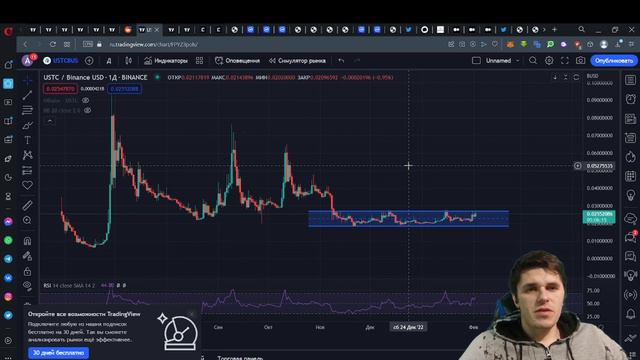Create an alert with Оповещения
Screen dimensions: 640x360
pos(237,60)
